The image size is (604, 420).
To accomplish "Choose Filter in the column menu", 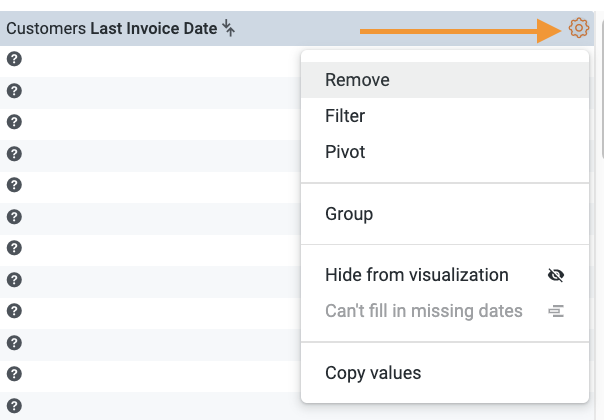I will click(x=445, y=116).
